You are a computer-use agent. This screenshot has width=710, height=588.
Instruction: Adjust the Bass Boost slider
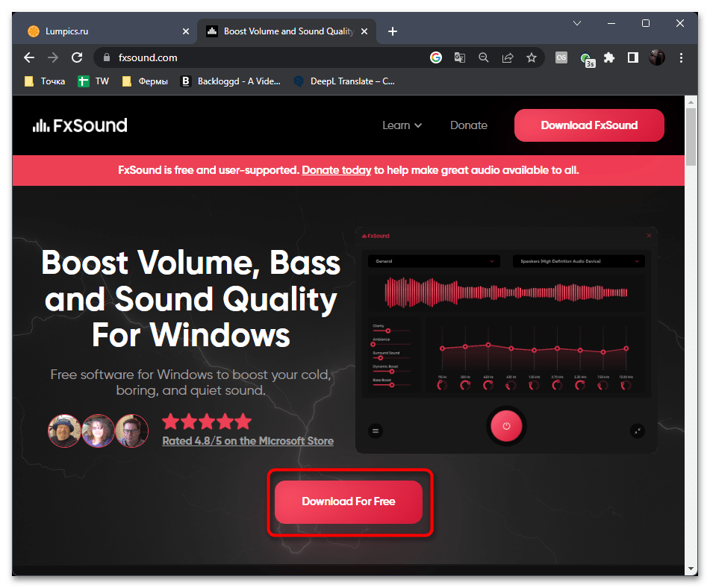point(391,385)
